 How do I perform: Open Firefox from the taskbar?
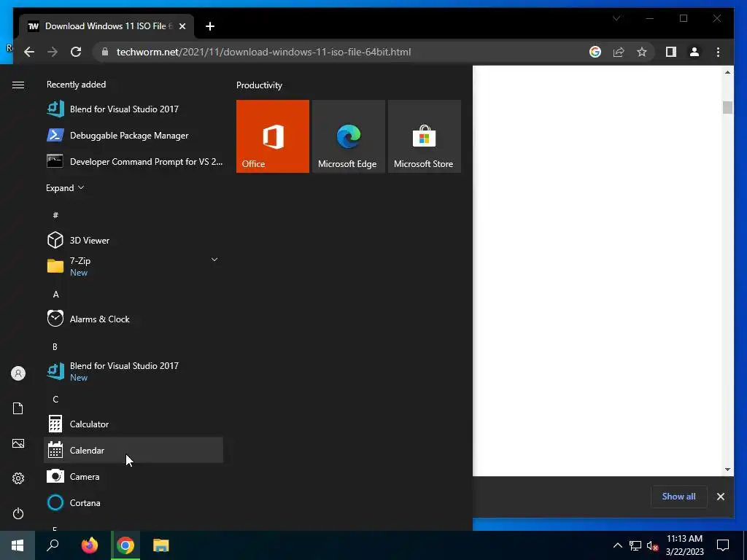pyautogui.click(x=90, y=545)
